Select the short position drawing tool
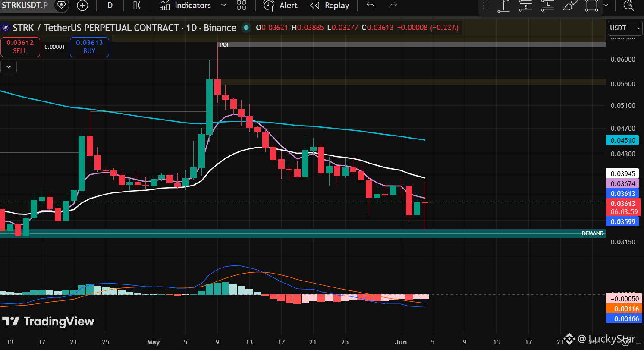The height and width of the screenshot is (350, 644). click(526, 6)
